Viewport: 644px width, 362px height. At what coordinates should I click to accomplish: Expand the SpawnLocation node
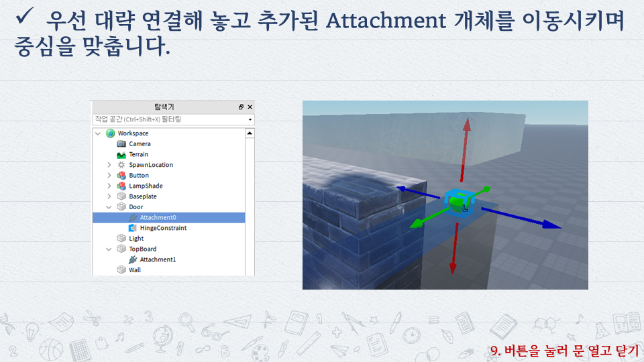(109, 165)
